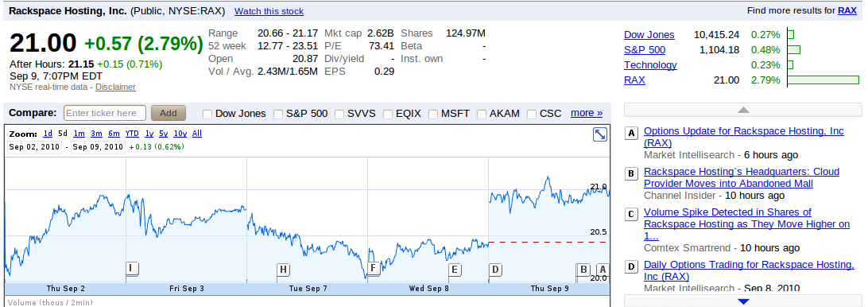Click the expand chart icon
This screenshot has width=868, height=307.
(599, 134)
